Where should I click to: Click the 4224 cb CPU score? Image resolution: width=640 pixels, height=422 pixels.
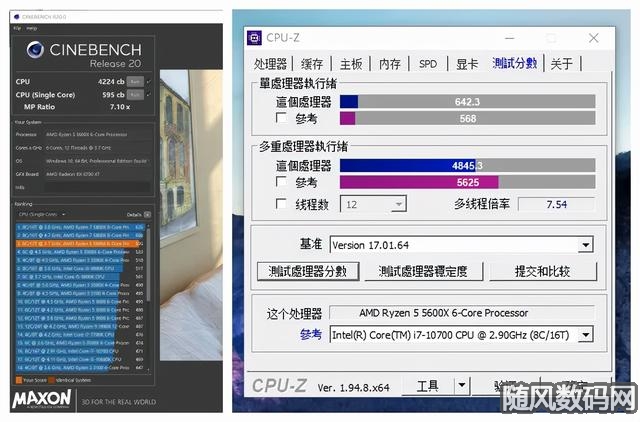111,82
